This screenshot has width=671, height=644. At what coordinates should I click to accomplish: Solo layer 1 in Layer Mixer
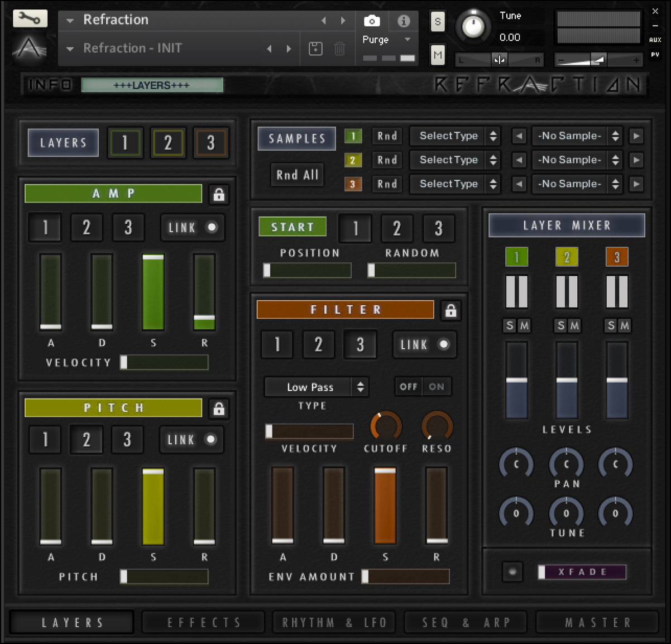510,325
